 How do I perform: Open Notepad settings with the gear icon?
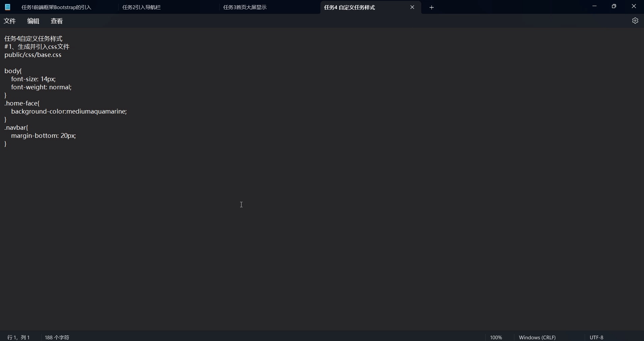click(x=635, y=21)
